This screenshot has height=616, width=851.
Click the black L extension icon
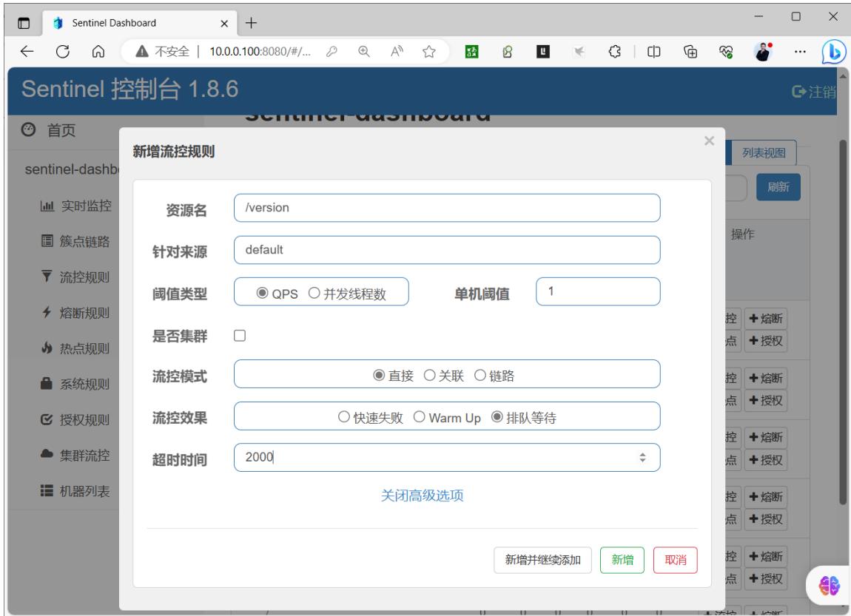pos(542,52)
